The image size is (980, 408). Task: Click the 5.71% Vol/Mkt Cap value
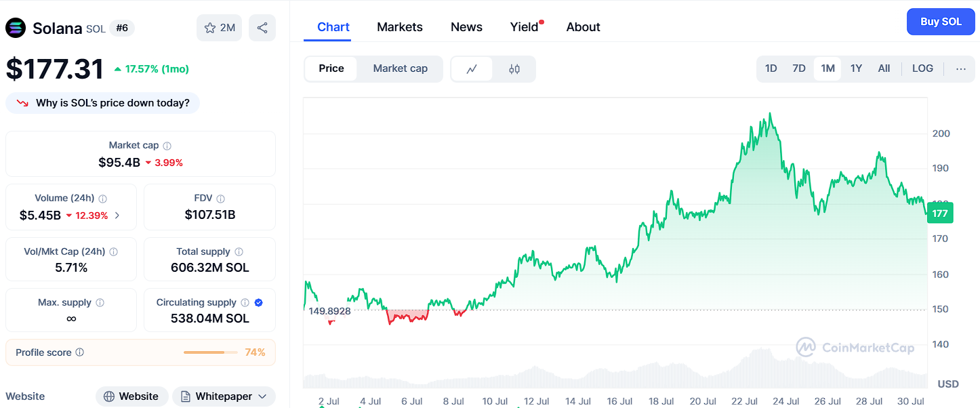click(x=71, y=268)
